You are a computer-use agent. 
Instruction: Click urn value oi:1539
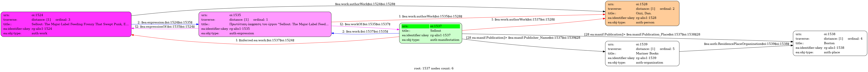[x=642, y=44]
